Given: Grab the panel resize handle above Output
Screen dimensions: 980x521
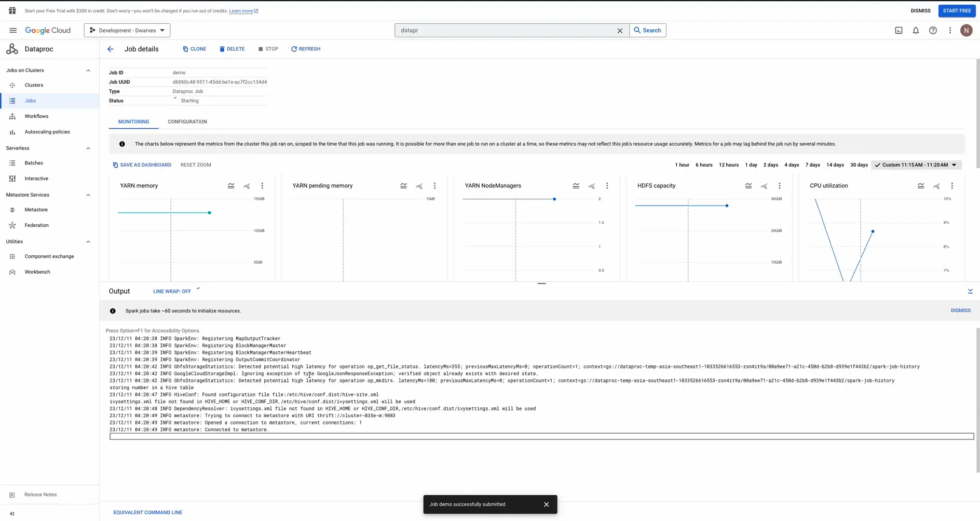Looking at the screenshot, I should click(x=541, y=284).
